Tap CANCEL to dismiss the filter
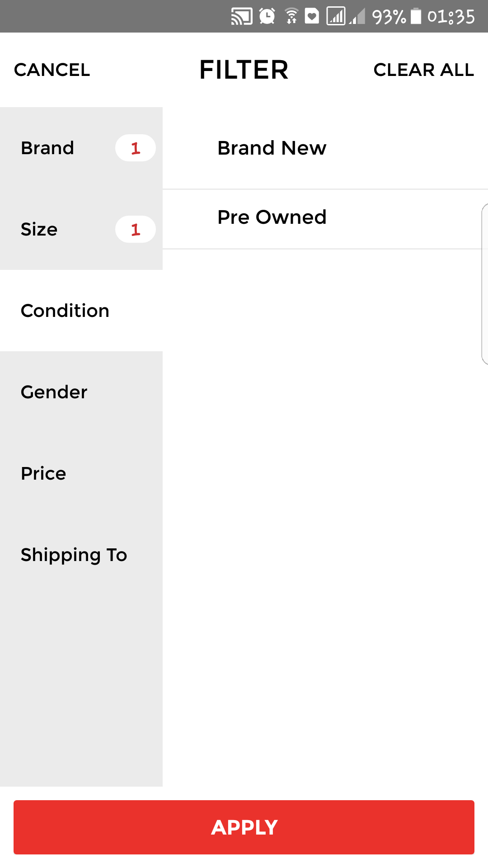Image resolution: width=488 pixels, height=868 pixels. (52, 70)
